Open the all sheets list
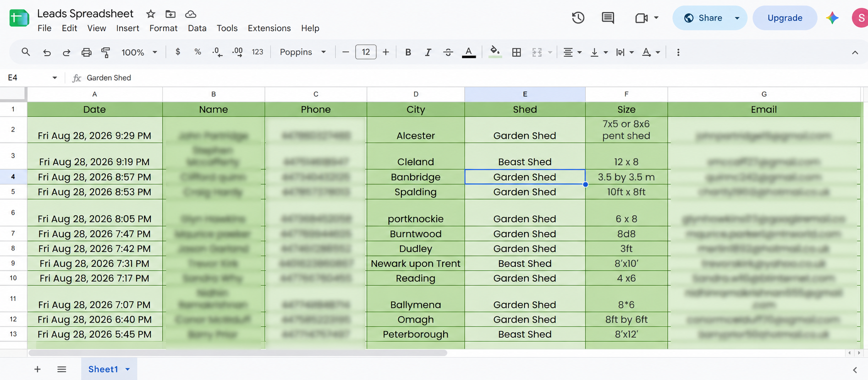The image size is (868, 380). tap(62, 369)
